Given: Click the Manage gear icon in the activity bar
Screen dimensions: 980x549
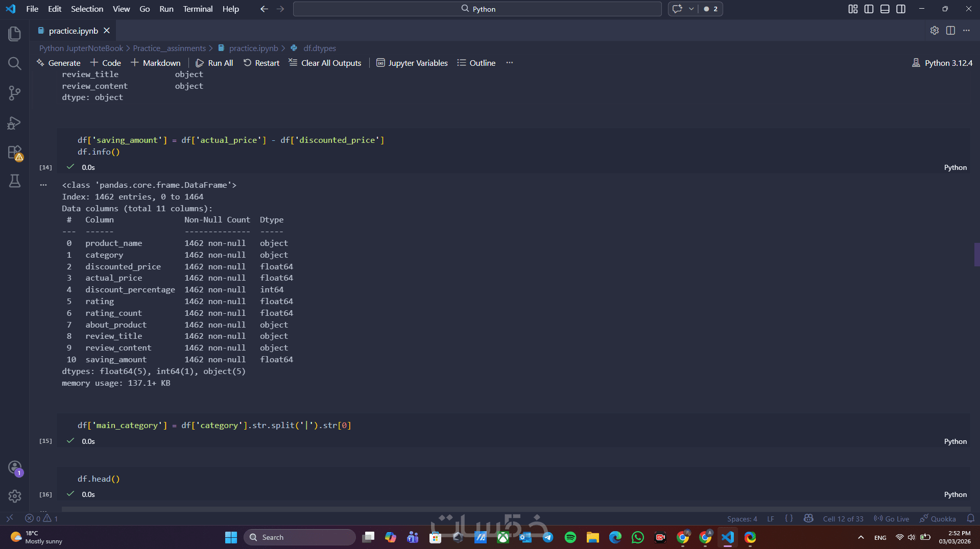Looking at the screenshot, I should [x=14, y=496].
